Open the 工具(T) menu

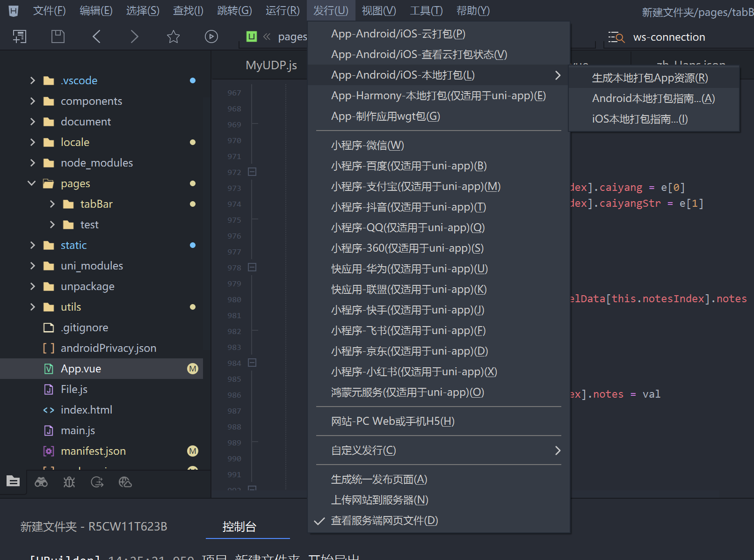426,11
